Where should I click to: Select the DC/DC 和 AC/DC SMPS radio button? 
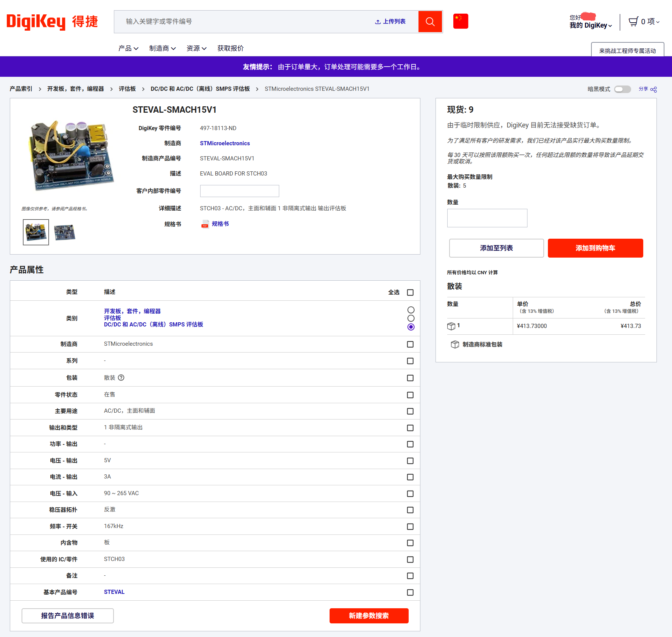click(411, 327)
